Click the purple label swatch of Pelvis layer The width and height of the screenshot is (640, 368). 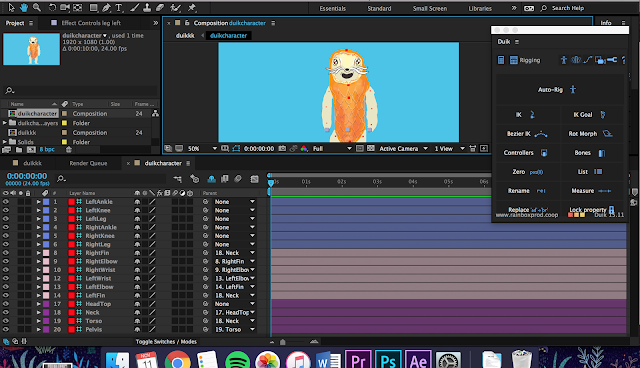[x=46, y=329]
